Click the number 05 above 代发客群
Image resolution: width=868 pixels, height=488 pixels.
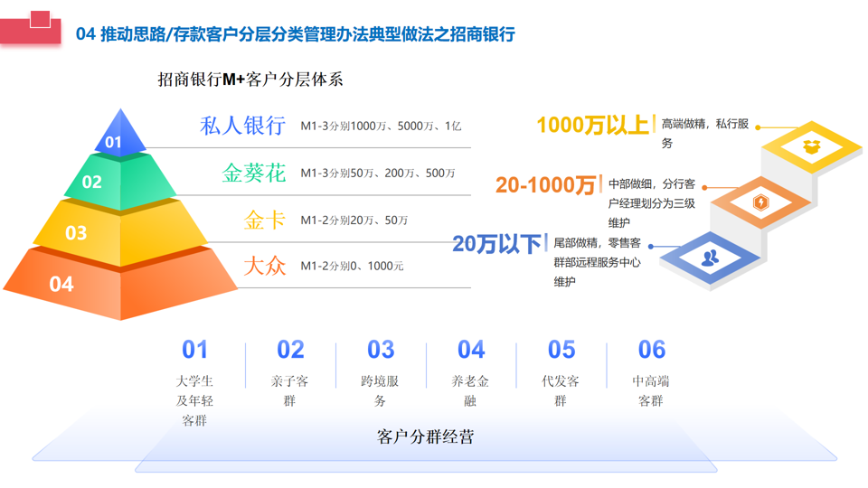561,350
